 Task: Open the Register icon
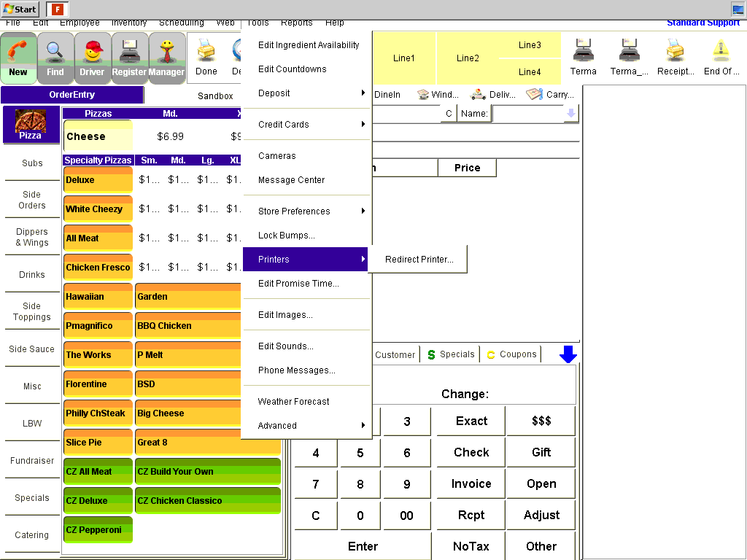point(129,58)
